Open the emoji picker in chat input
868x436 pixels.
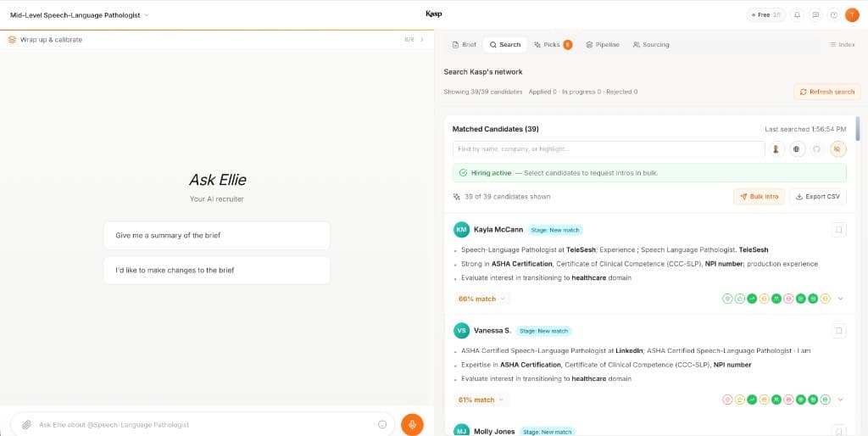click(382, 425)
